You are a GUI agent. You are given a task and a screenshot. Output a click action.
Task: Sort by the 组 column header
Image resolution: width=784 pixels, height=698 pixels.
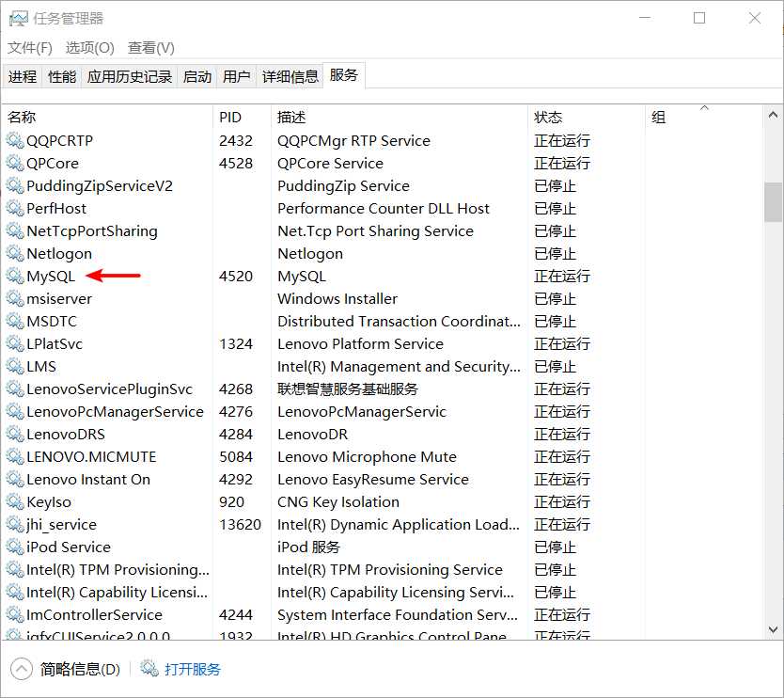coord(704,117)
